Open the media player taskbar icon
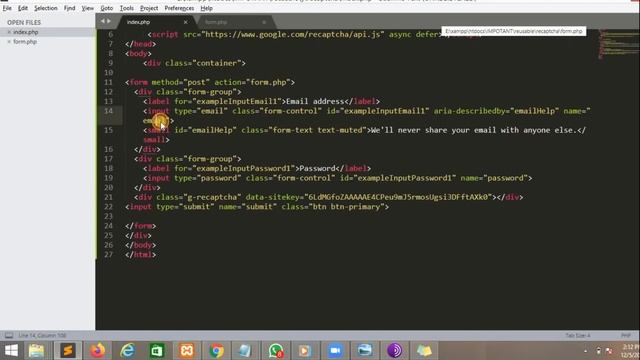640x360 pixels. point(305,351)
